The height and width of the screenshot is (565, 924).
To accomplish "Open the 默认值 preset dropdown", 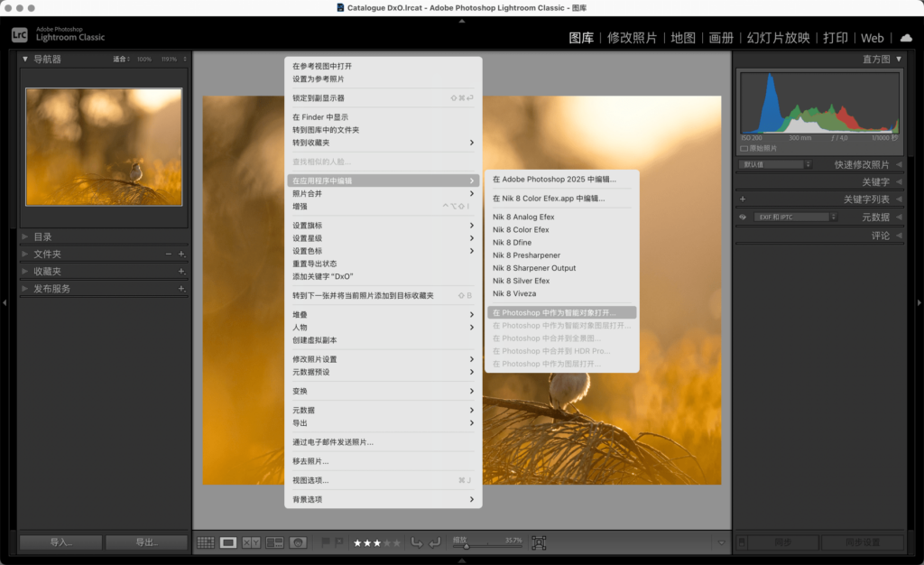I will tap(775, 164).
